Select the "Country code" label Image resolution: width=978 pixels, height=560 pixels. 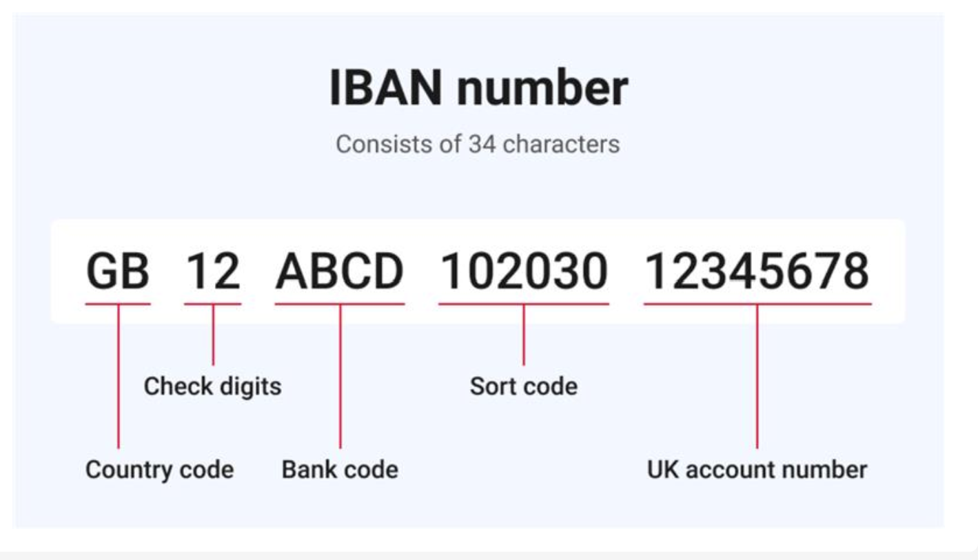(x=159, y=470)
